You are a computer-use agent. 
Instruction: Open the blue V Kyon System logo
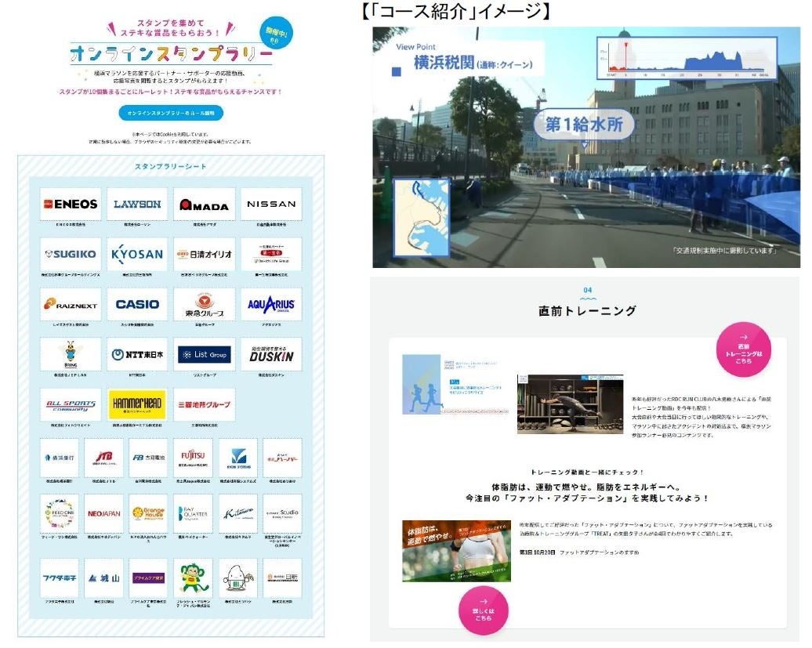238,458
